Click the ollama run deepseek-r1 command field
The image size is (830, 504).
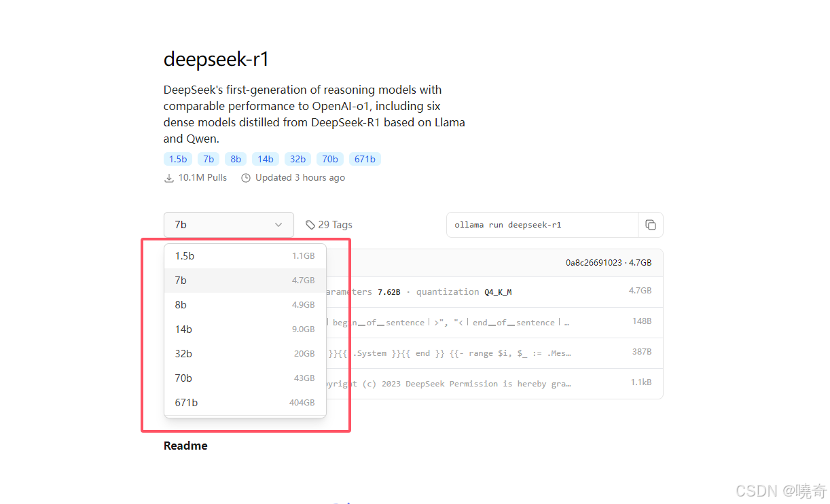(x=542, y=225)
